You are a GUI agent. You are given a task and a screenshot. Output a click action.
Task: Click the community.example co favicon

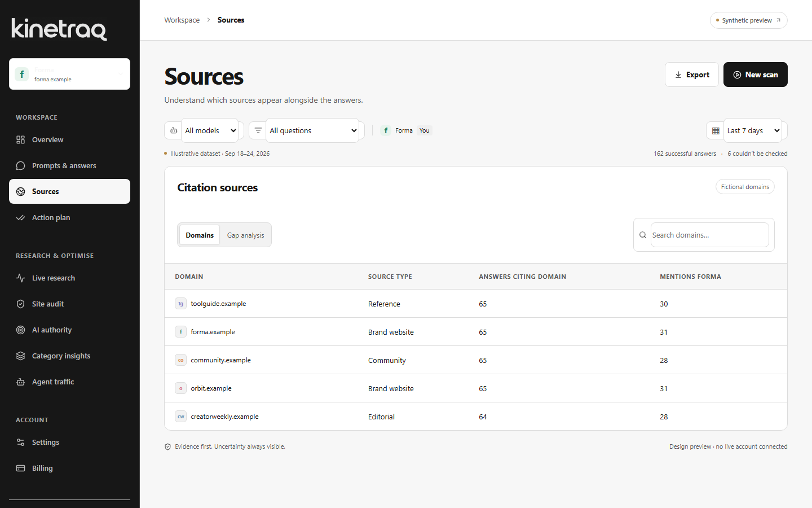click(x=180, y=360)
